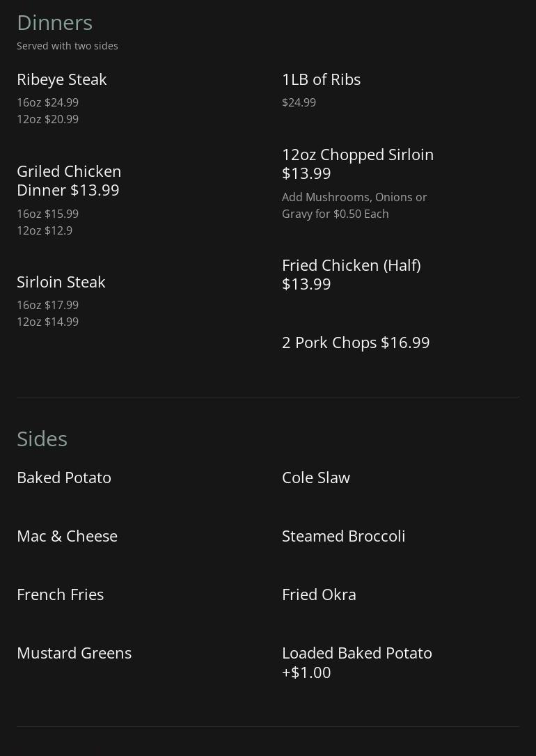Click the Served with two sides subtitle
536x756 pixels.
pos(68,46)
